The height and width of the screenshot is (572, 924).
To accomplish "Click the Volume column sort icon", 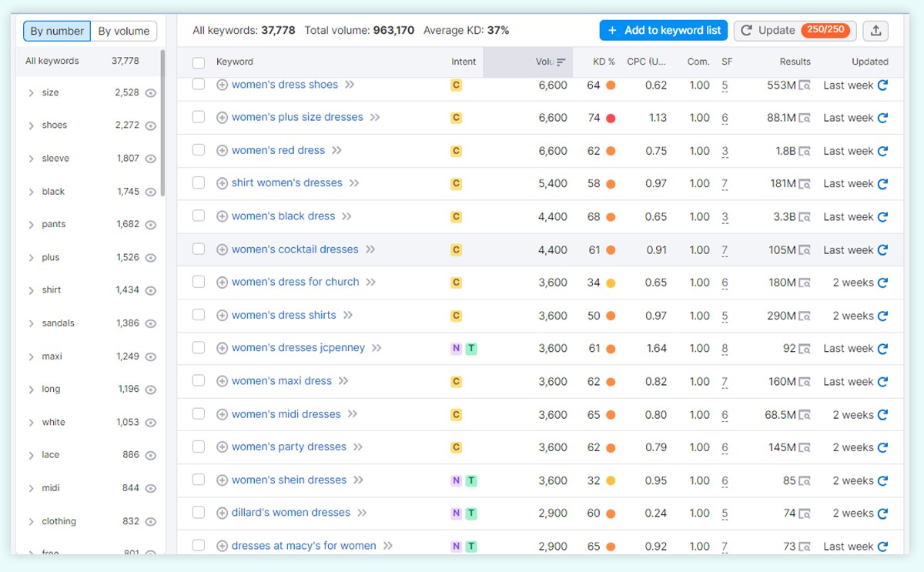I will 561,62.
